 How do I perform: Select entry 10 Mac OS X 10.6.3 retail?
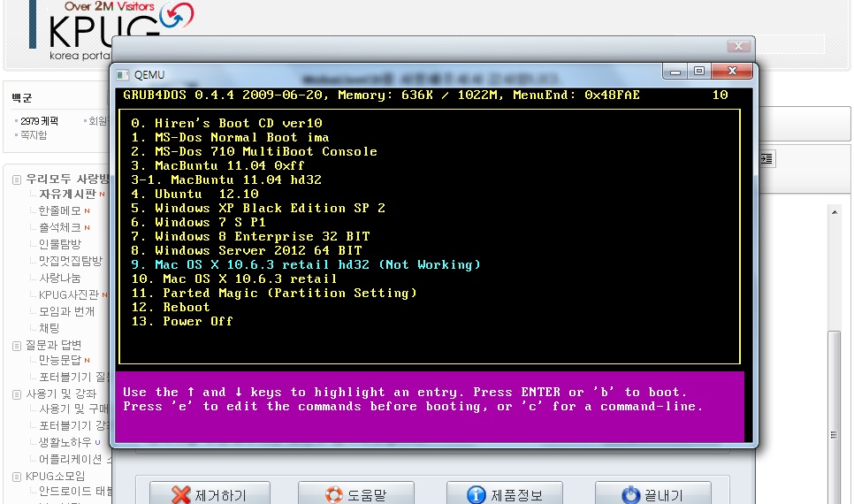click(x=234, y=279)
